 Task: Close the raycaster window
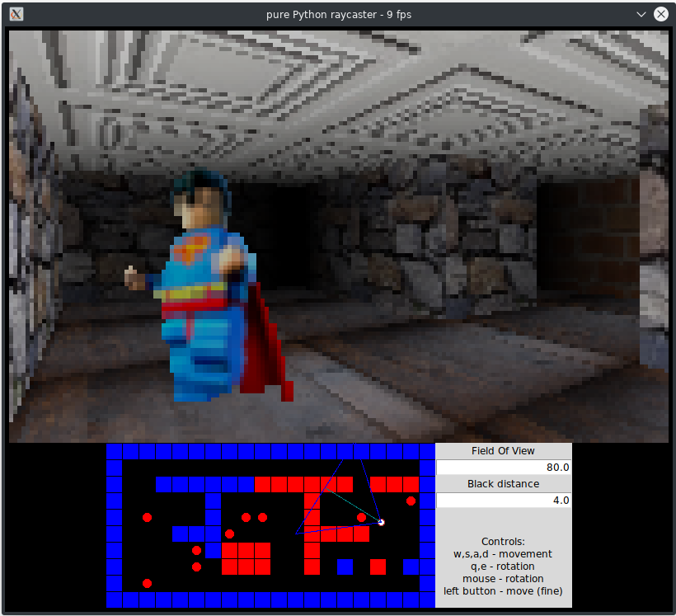(661, 14)
